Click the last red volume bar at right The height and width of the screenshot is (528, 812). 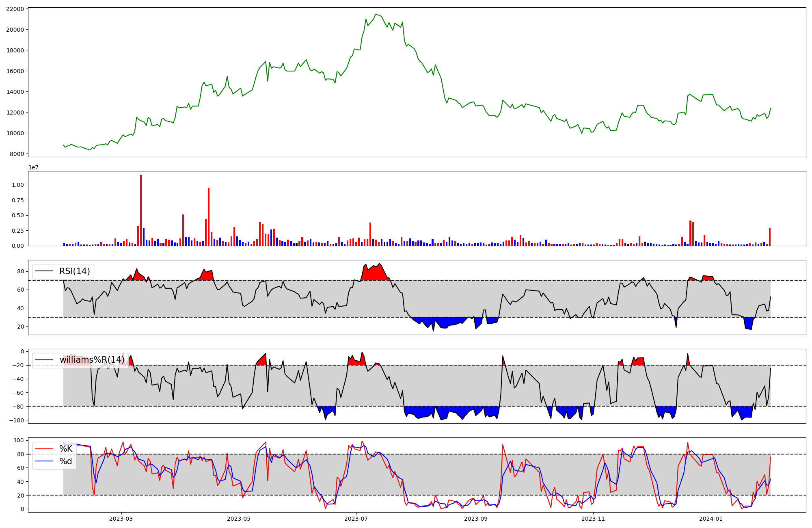pyautogui.click(x=770, y=237)
